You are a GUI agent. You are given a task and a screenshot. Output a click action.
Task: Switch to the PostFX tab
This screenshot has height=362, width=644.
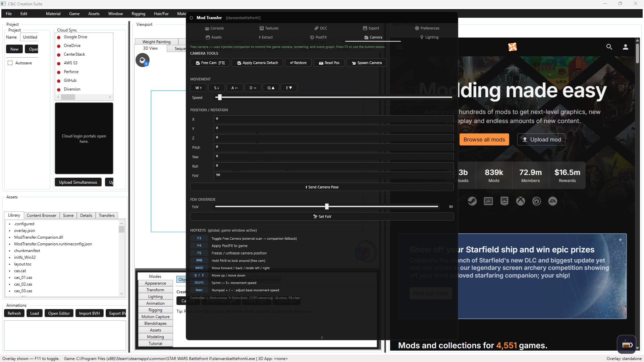pos(318,37)
